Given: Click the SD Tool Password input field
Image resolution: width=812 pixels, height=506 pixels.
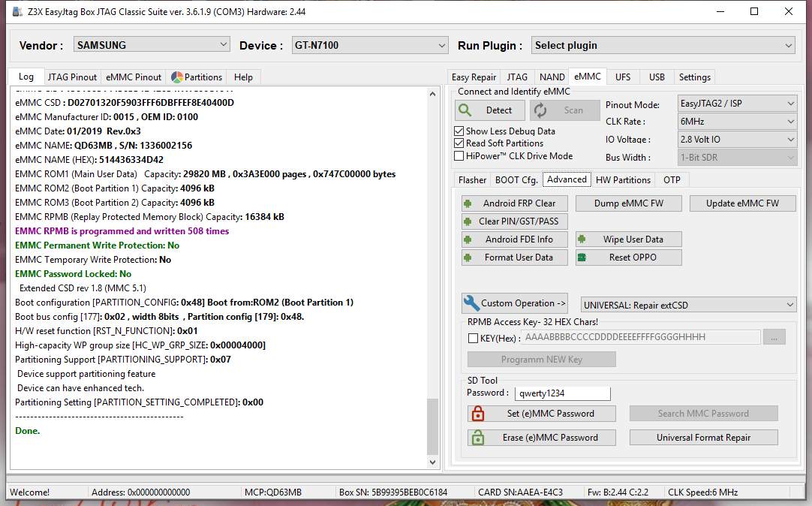Looking at the screenshot, I should 562,393.
